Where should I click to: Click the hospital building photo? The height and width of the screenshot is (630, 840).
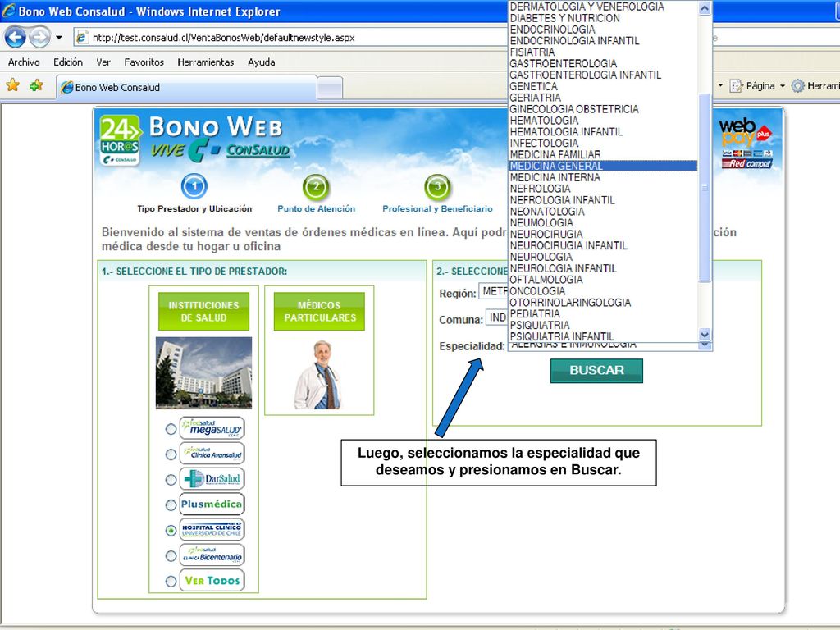coord(203,373)
